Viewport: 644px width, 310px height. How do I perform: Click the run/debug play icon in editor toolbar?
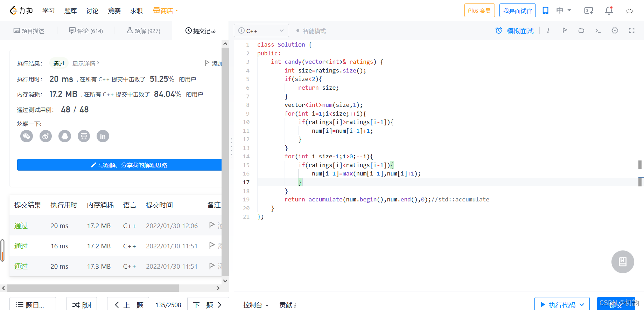click(x=565, y=30)
